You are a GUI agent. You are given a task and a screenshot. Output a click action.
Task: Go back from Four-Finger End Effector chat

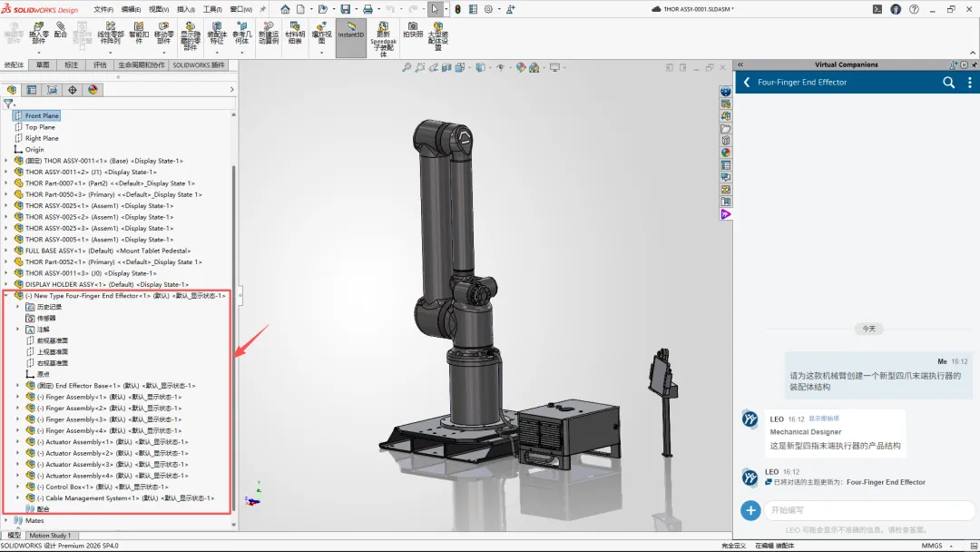[746, 82]
